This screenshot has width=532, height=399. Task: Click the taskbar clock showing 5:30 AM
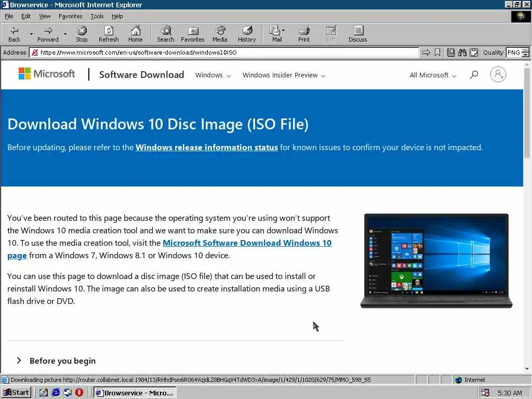pyautogui.click(x=510, y=393)
